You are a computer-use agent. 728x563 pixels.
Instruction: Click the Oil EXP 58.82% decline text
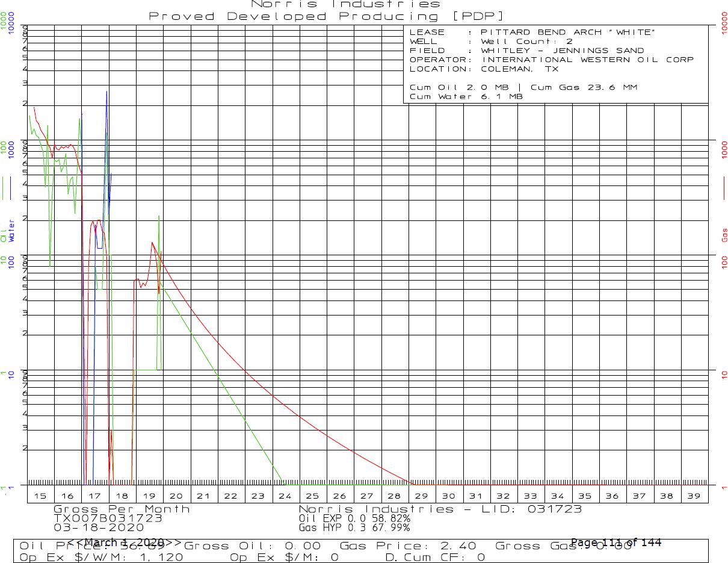pos(354,518)
